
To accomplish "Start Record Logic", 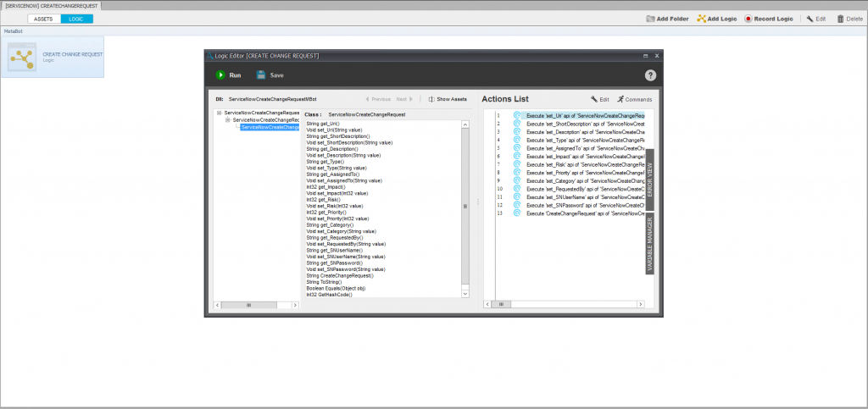I will tap(769, 19).
